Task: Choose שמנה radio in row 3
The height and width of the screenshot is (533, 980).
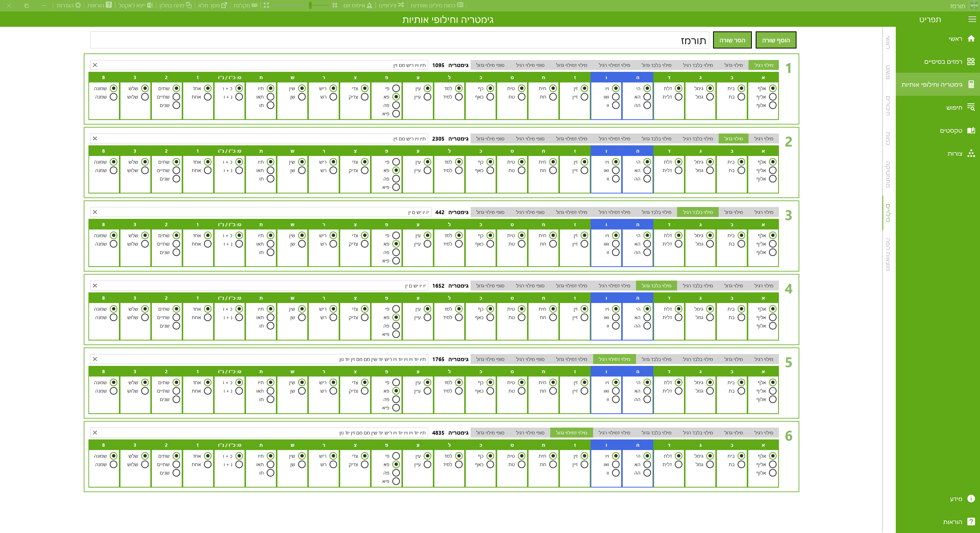Action: tap(113, 244)
